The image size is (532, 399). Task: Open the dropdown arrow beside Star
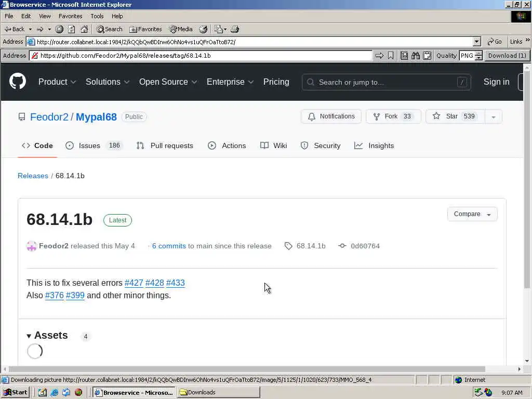pos(494,117)
